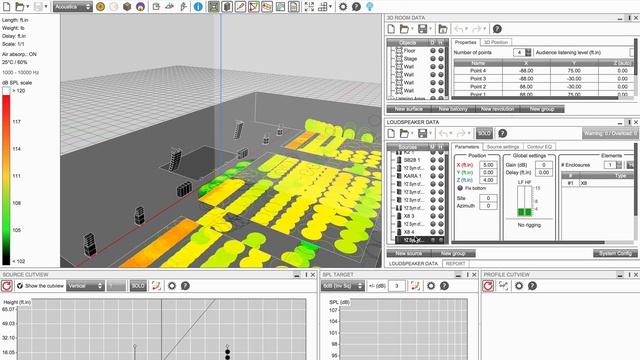Click the fit-to-screen arrows icon
This screenshot has width=640, height=360.
tap(309, 7)
